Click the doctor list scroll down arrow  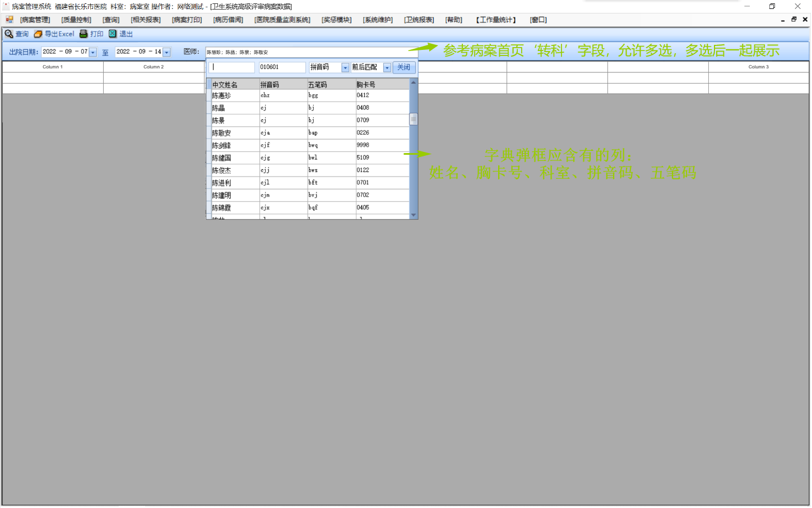(x=414, y=215)
